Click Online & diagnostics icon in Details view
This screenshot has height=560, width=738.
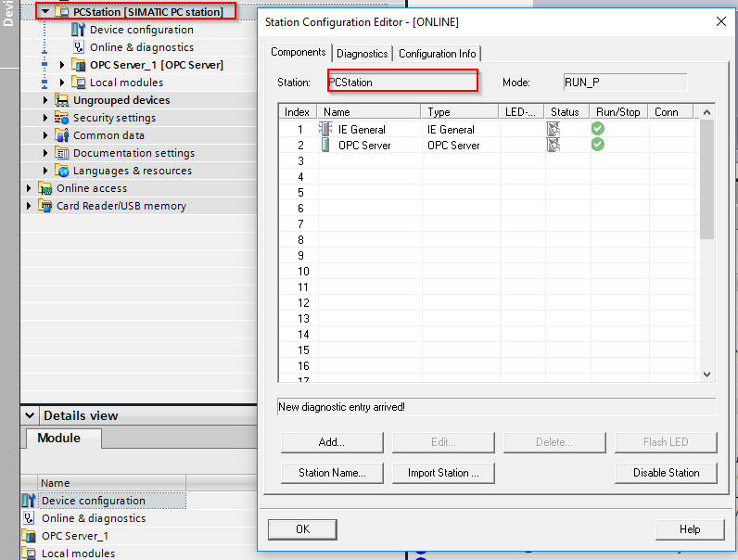29,518
